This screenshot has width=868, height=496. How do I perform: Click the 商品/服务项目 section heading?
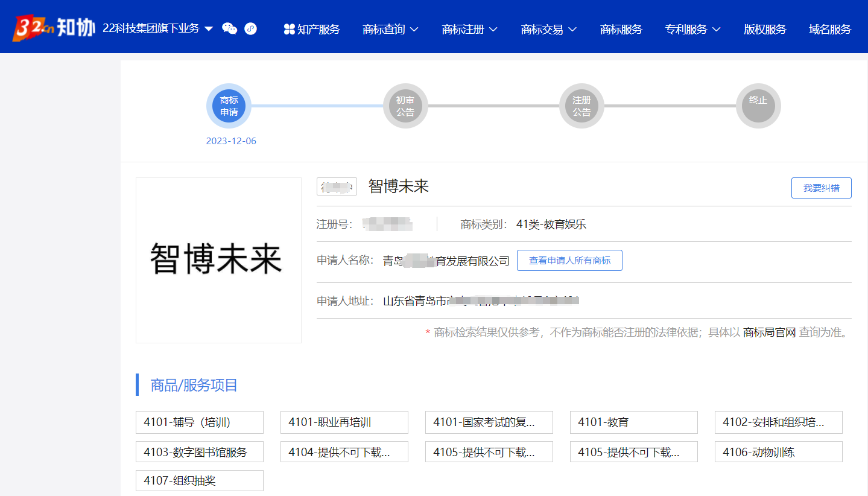pyautogui.click(x=194, y=385)
